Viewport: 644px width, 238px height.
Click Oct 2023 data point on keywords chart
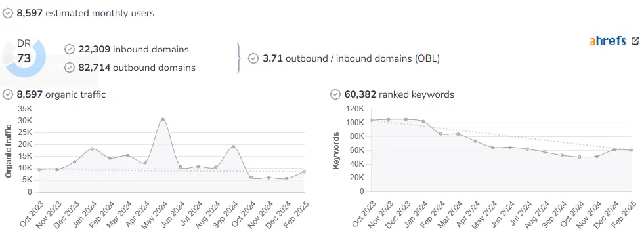pyautogui.click(x=371, y=120)
